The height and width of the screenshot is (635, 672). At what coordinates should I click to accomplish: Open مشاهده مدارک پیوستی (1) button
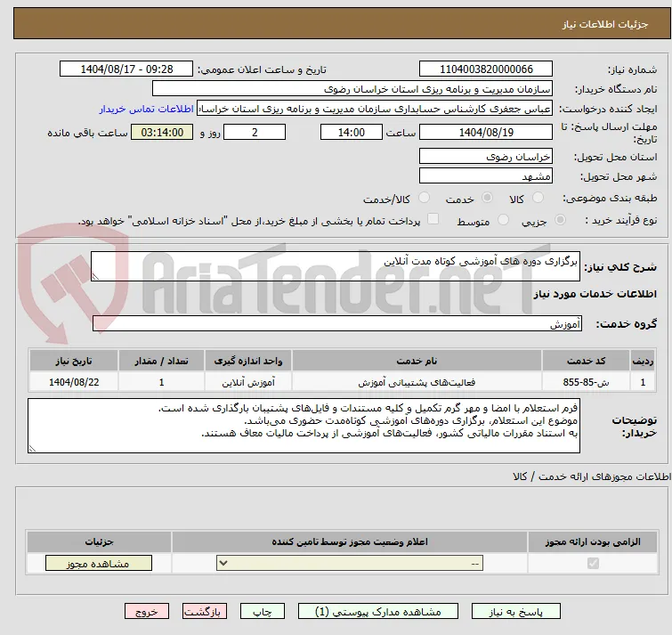[378, 612]
